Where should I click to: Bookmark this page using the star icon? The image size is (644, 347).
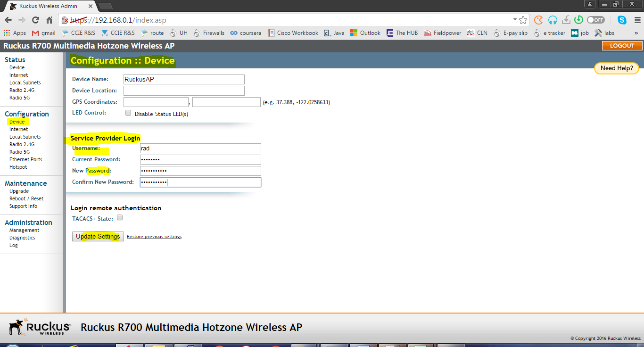(x=523, y=20)
